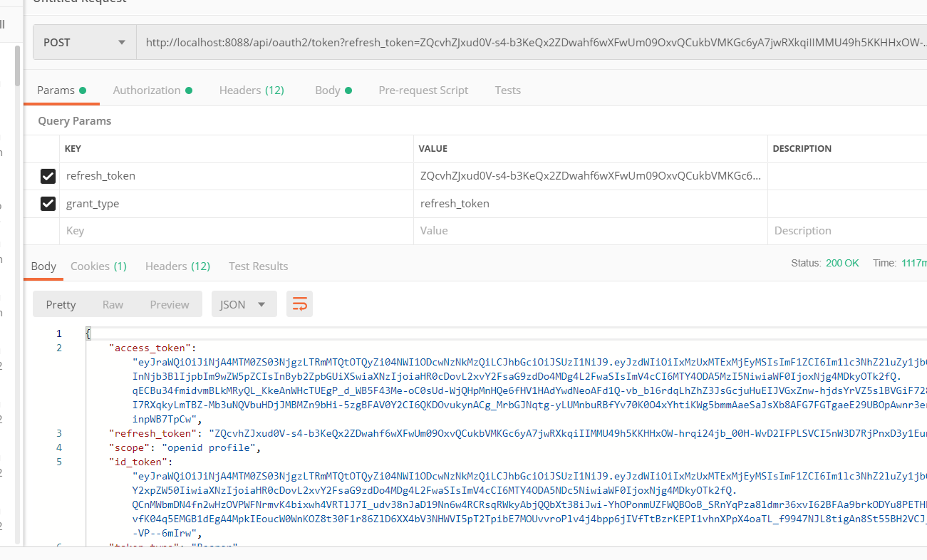The width and height of the screenshot is (927, 560).
Task: Open the request Headers (12) tab
Action: 252,90
